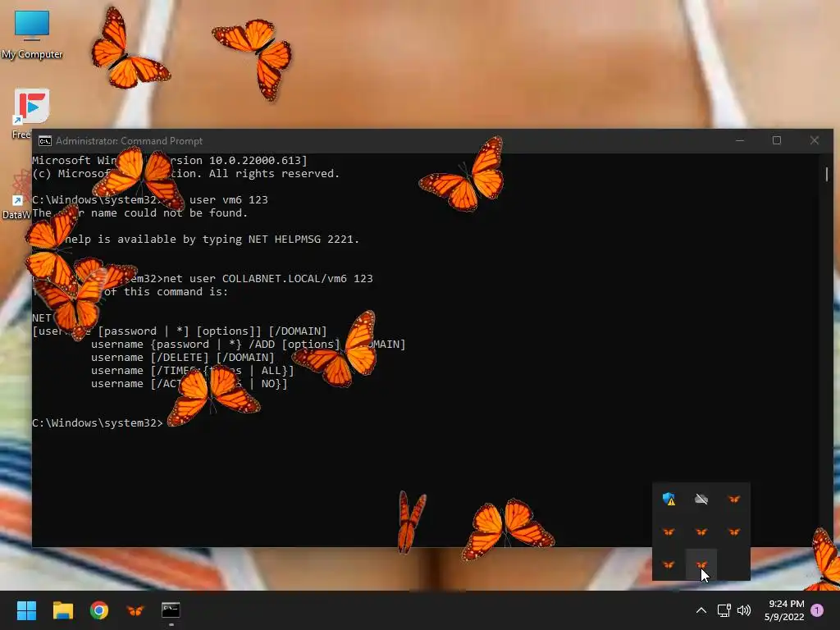The image size is (840, 630).
Task: Open Windows Security from tray overflow
Action: click(x=669, y=500)
